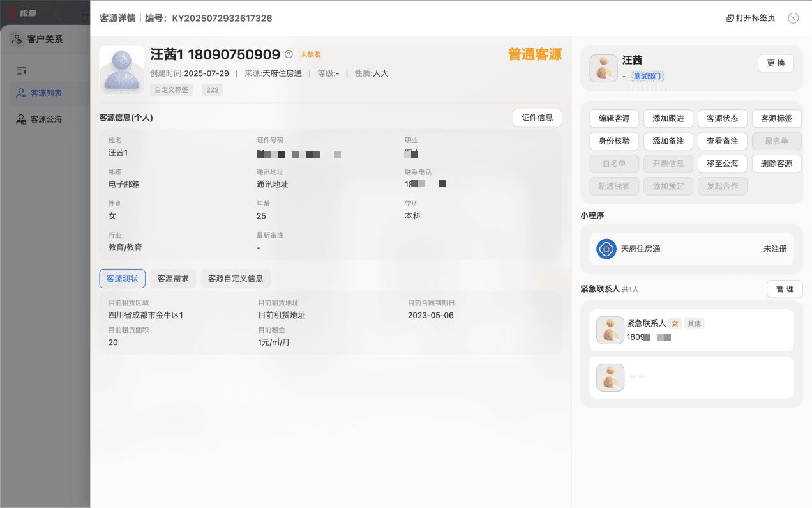Click the 删除客源 button
812x508 pixels.
coord(777,164)
